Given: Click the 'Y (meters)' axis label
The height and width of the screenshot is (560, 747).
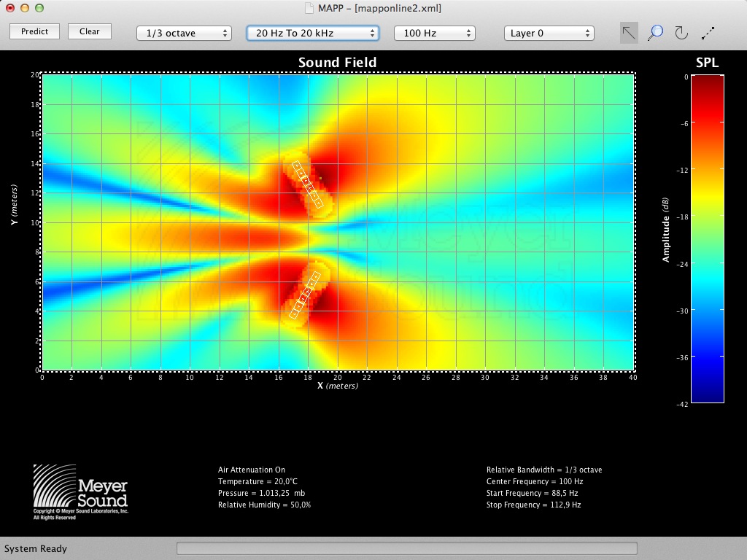Looking at the screenshot, I should [x=15, y=205].
